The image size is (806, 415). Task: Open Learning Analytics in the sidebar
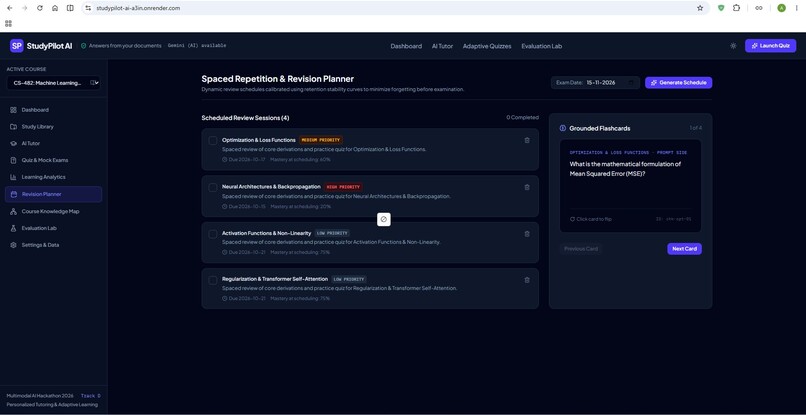click(x=53, y=177)
